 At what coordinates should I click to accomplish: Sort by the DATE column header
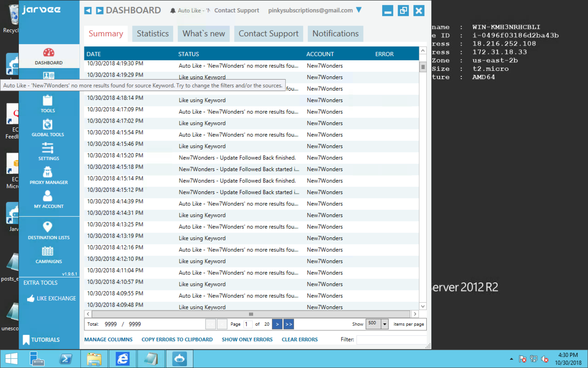[x=94, y=54]
